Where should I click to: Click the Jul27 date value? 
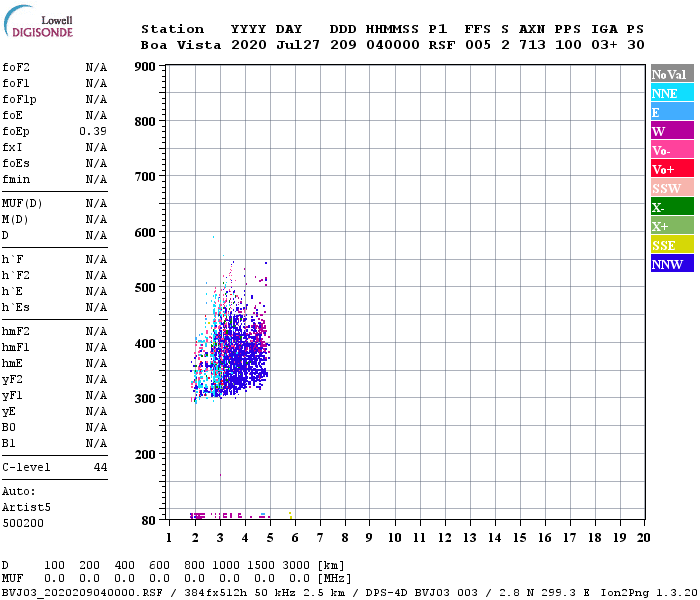point(298,45)
